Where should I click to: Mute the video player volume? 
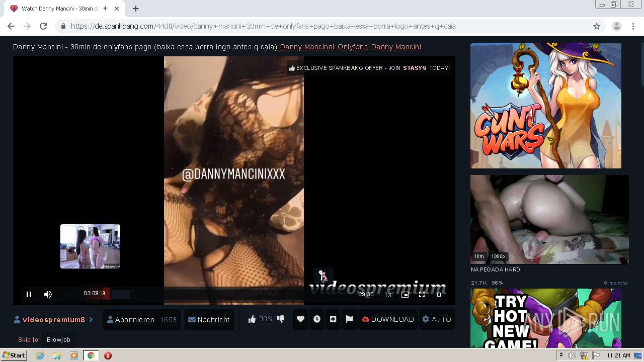pyautogui.click(x=48, y=295)
